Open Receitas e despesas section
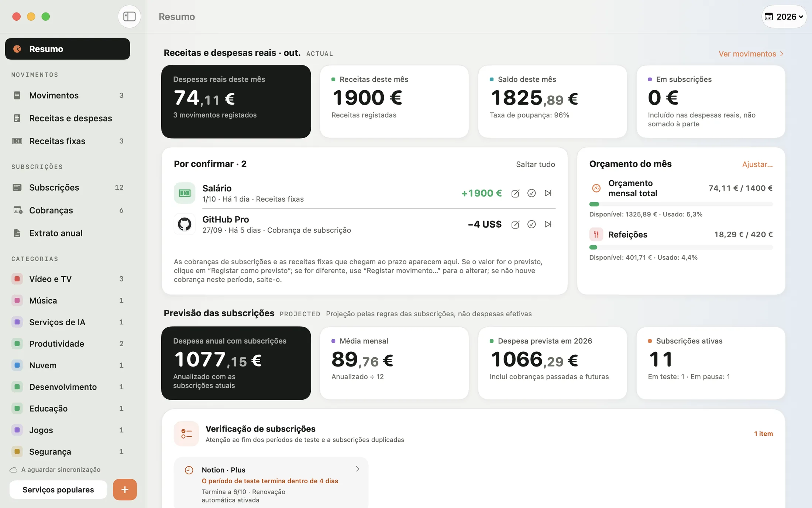 click(68, 118)
